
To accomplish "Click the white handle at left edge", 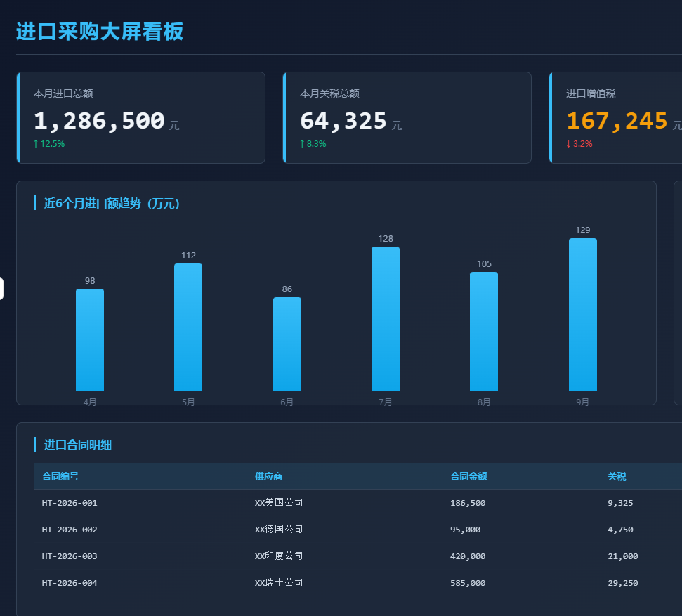I will [1, 289].
